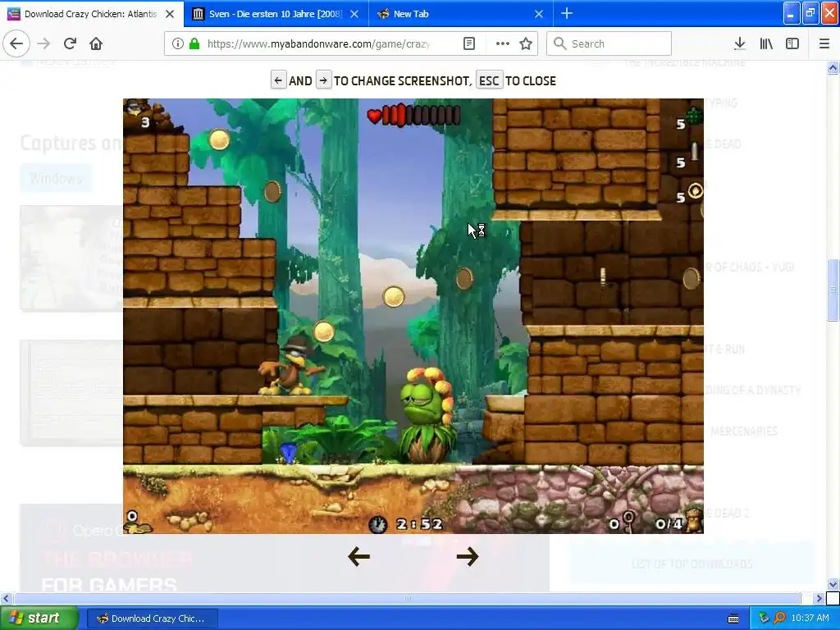840x630 pixels.
Task: Click the magnifier tray icon
Action: pyautogui.click(x=779, y=619)
